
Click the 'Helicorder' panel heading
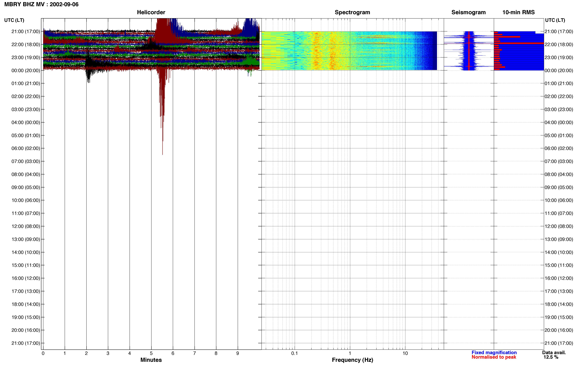pos(151,12)
